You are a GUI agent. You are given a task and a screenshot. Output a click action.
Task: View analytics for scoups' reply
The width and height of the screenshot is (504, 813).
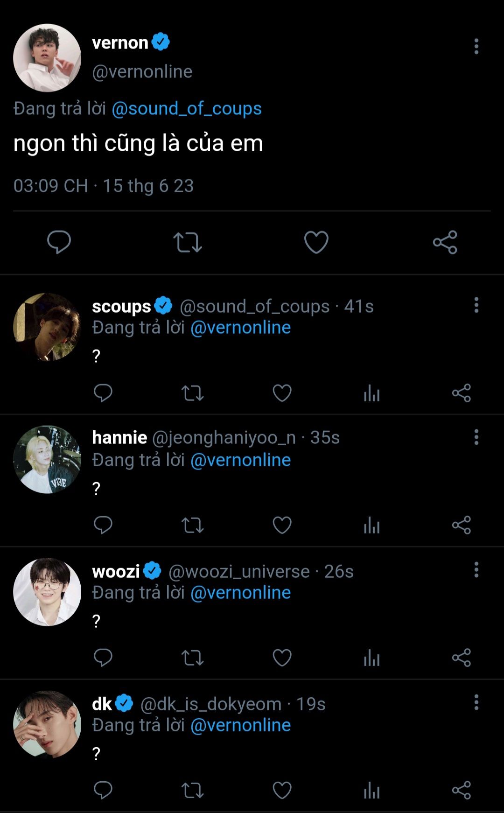[x=371, y=393]
